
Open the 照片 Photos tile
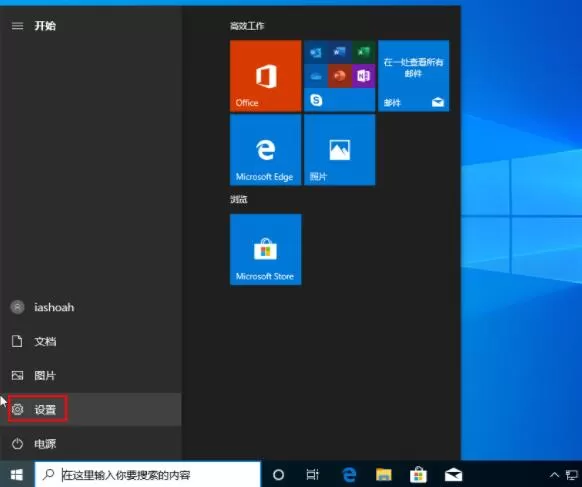pyautogui.click(x=340, y=150)
